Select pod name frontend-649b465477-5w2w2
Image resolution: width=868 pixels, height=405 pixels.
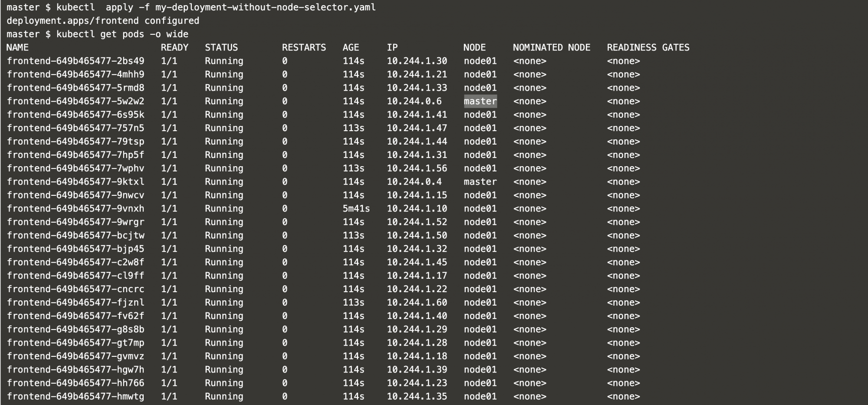tap(76, 102)
